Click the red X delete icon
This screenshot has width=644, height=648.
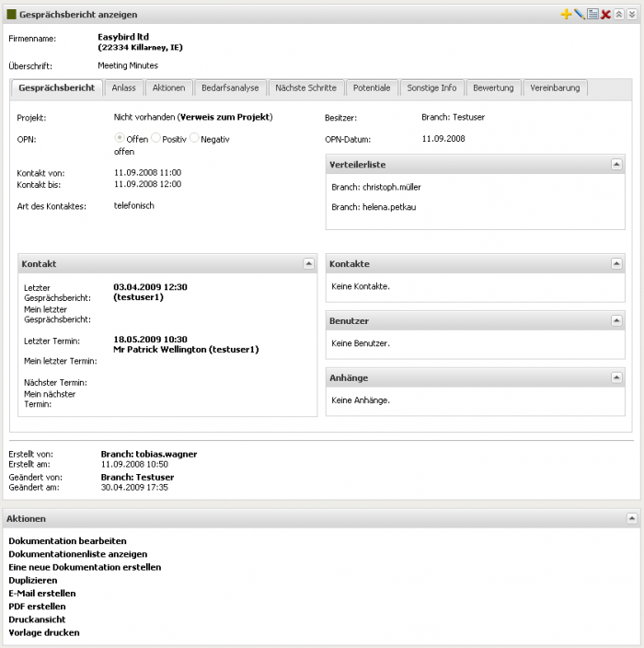605,15
